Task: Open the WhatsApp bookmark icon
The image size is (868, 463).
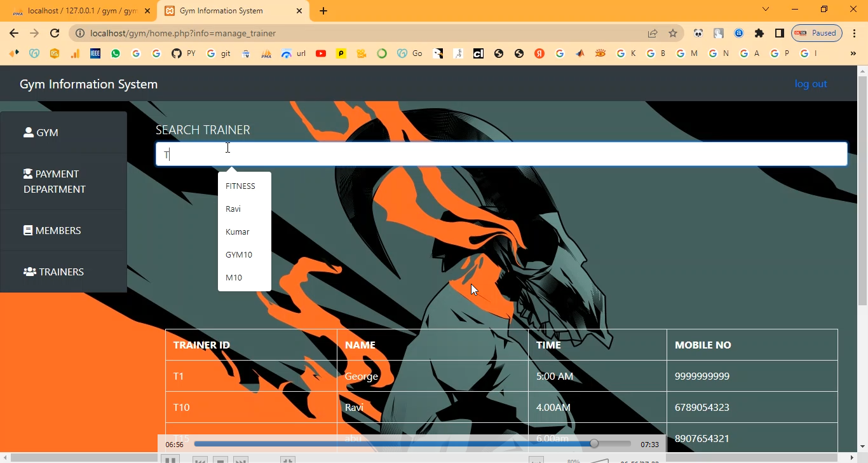Action: [115, 53]
